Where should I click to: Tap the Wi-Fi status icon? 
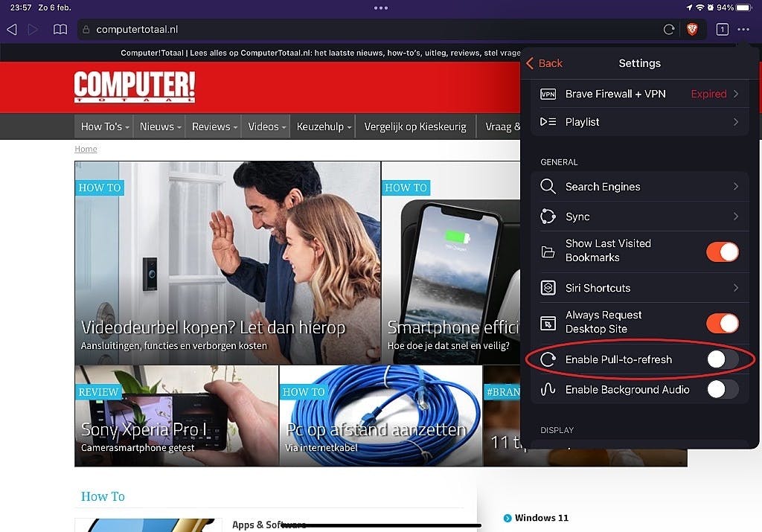[x=699, y=7]
